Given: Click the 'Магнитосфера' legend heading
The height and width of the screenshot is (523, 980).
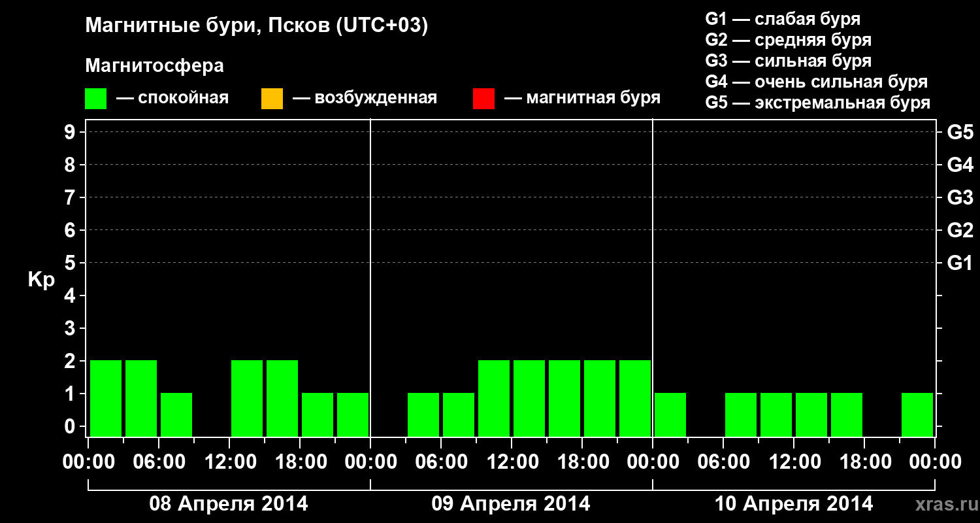Looking at the screenshot, I should (x=155, y=66).
